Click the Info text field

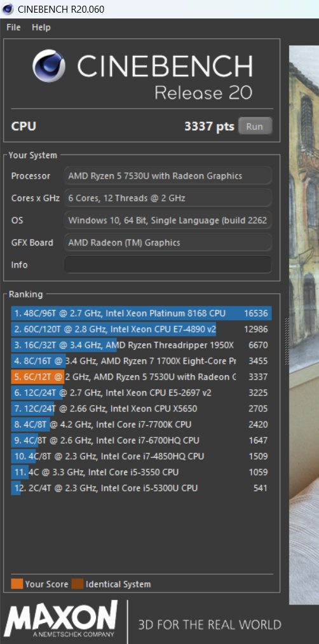pyautogui.click(x=168, y=265)
